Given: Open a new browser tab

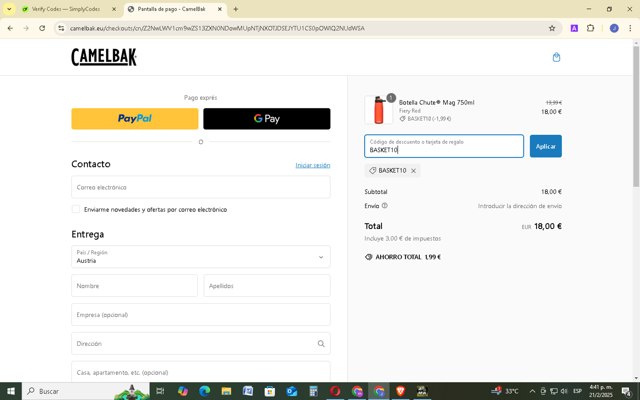Looking at the screenshot, I should (x=236, y=9).
